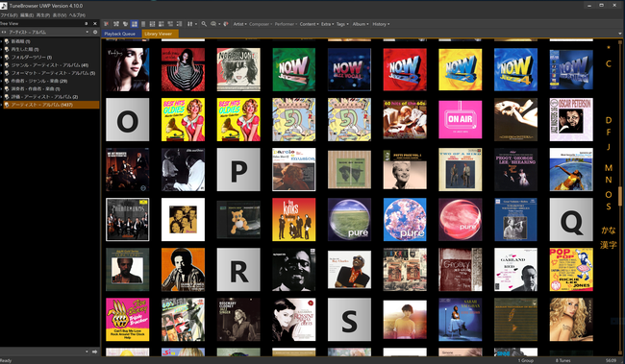Click the gear settings icon in Tree View
The width and height of the screenshot is (625, 364).
pos(95,32)
